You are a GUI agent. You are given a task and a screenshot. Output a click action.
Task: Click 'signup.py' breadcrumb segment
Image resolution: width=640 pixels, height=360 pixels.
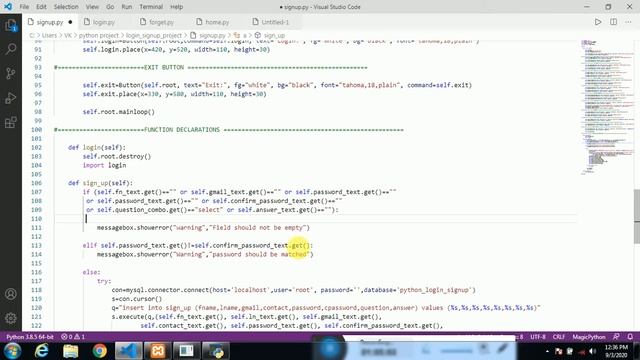[212, 36]
